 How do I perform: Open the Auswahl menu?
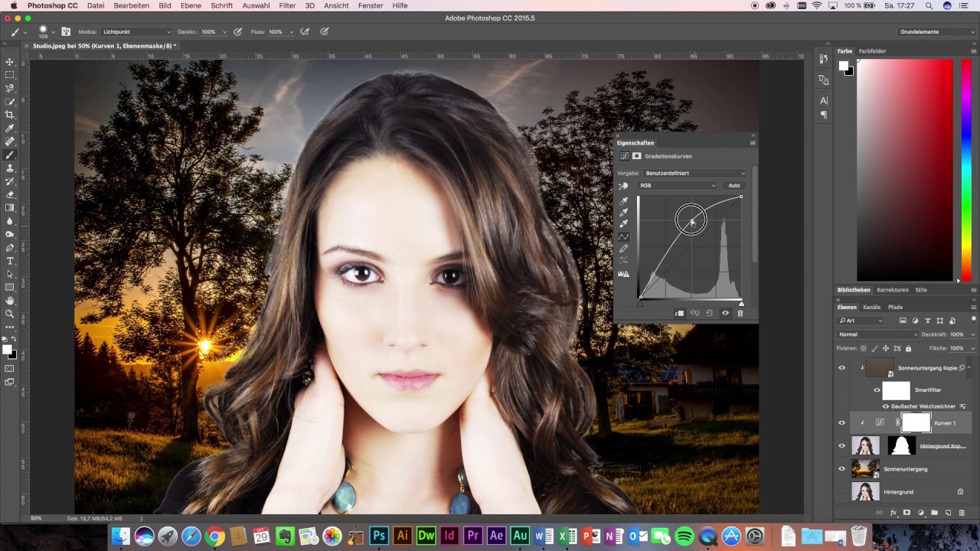(x=256, y=5)
